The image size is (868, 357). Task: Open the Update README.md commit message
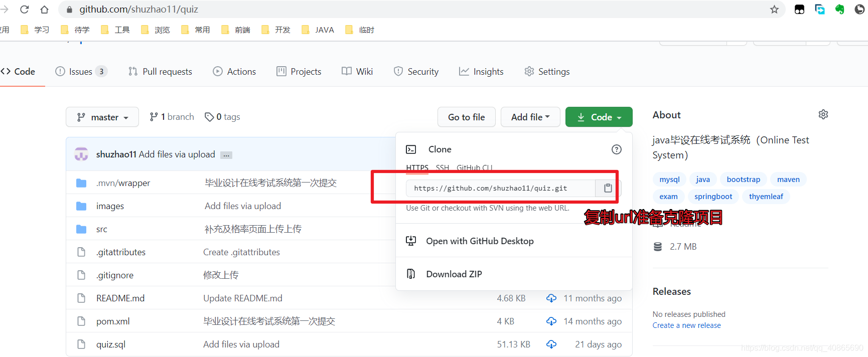(x=243, y=298)
